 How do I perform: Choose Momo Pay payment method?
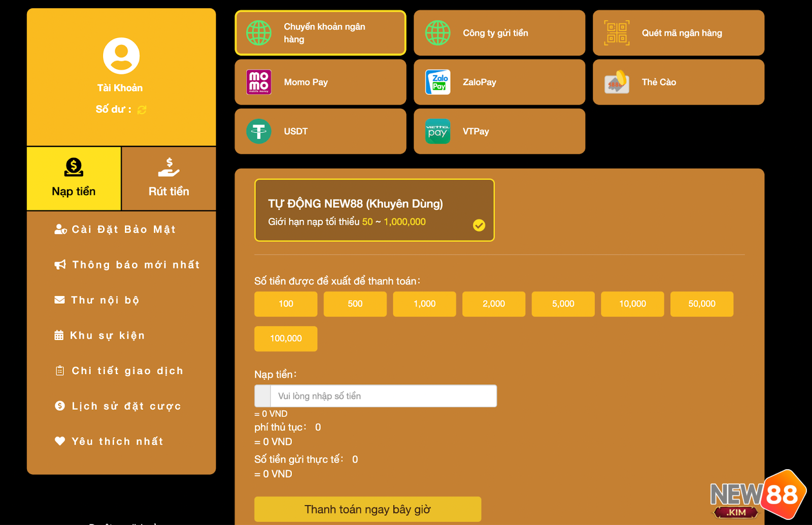click(x=320, y=82)
